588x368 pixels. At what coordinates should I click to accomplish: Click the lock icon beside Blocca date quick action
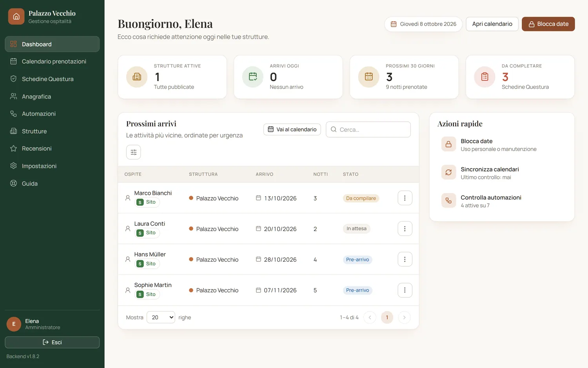pos(448,144)
